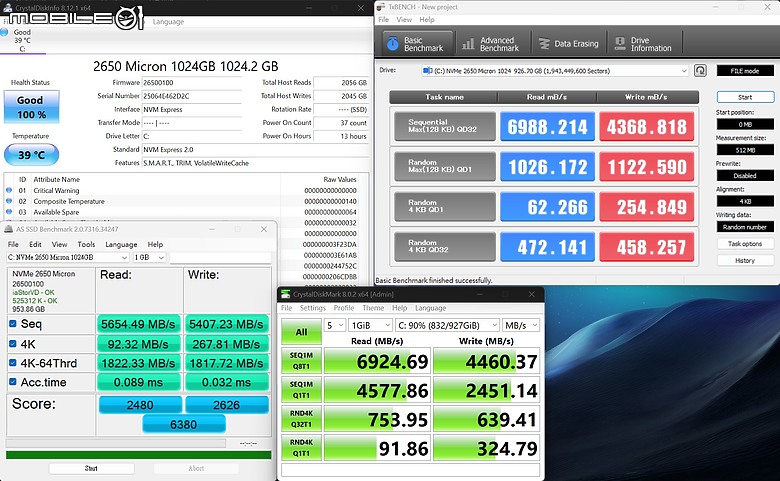780x481 pixels.
Task: Open the CrystalDiskMark Settings menu
Action: pos(312,308)
